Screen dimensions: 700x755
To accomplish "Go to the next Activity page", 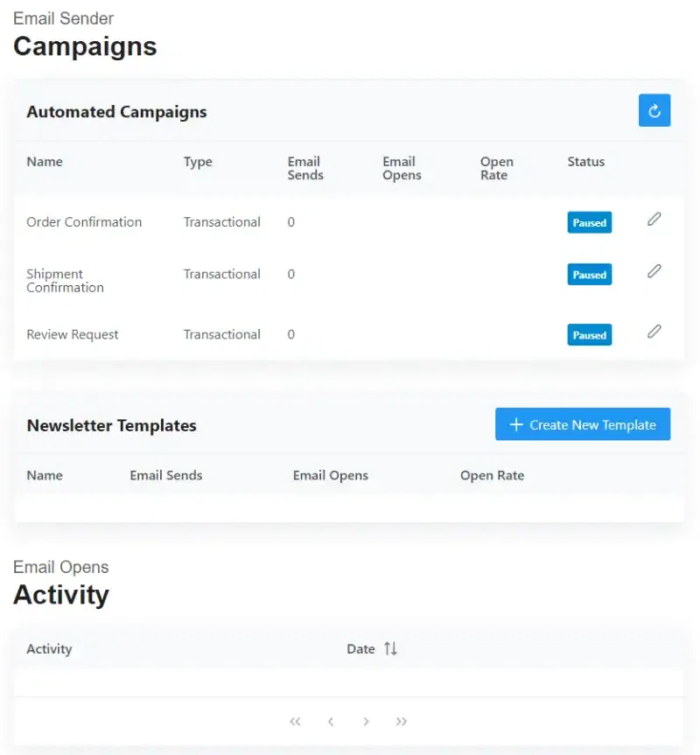I will [x=366, y=721].
